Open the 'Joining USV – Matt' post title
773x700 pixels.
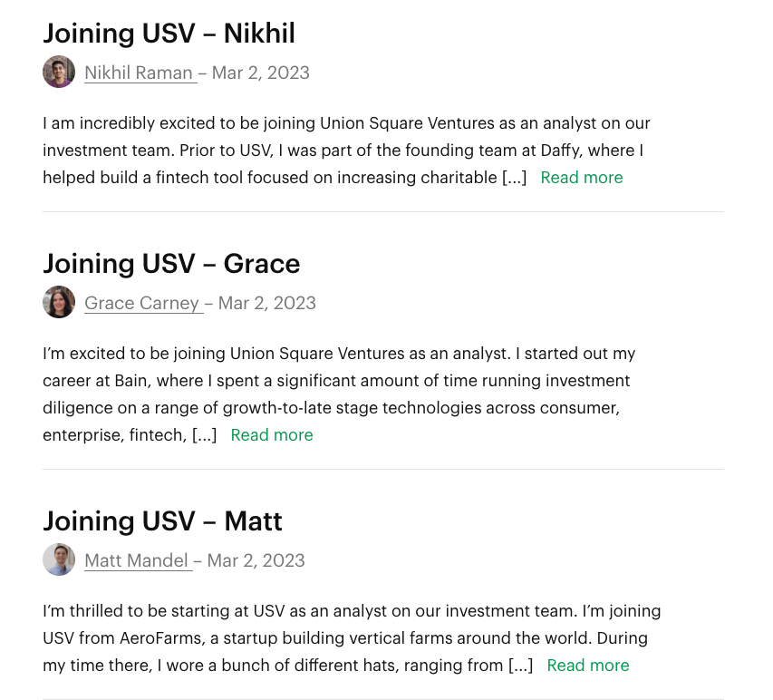click(x=163, y=521)
